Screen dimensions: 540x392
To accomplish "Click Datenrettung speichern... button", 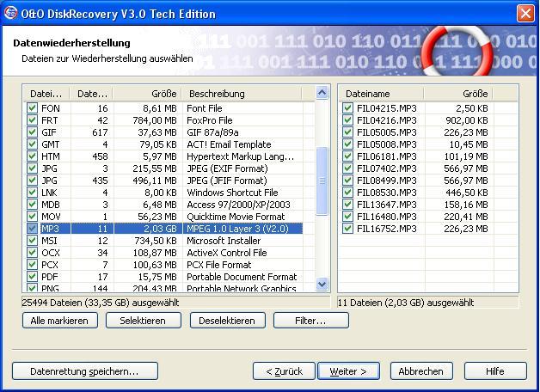I will (x=85, y=371).
